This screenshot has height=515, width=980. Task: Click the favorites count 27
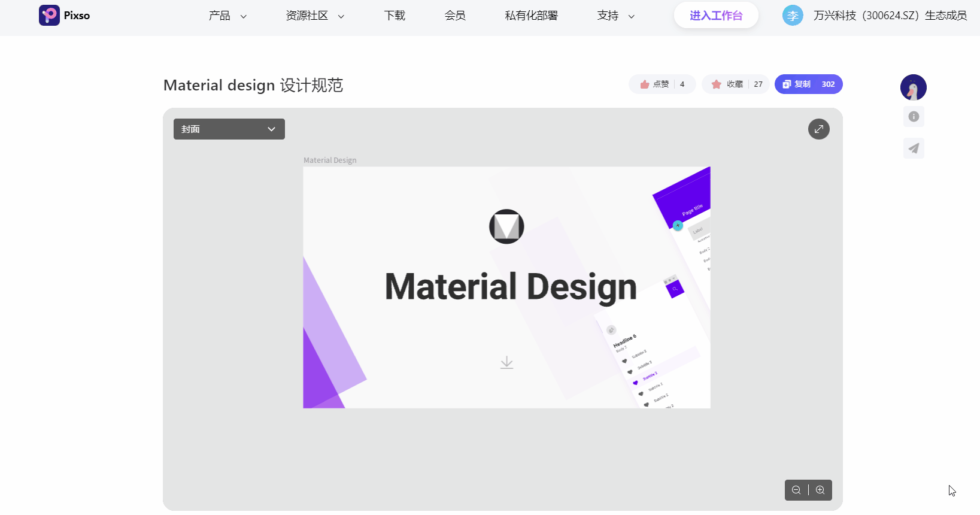pyautogui.click(x=758, y=84)
